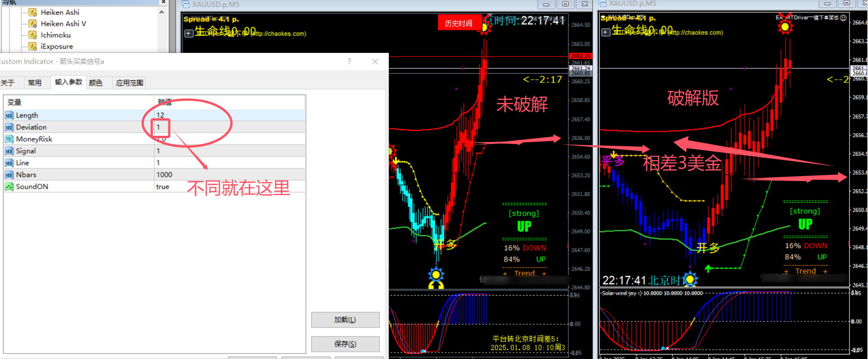Open the 应用范围 tab
Screen dimensions: 868x359
(129, 83)
